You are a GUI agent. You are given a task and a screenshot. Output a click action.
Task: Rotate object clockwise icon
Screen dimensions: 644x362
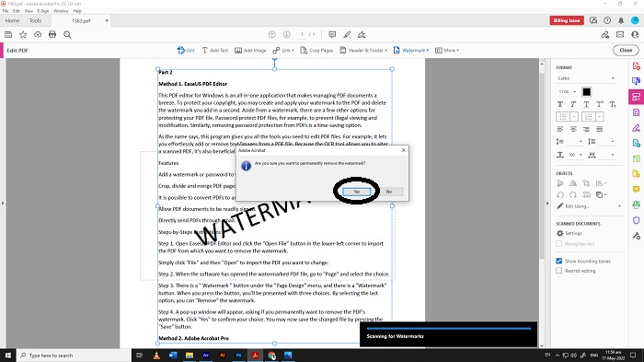[573, 194]
